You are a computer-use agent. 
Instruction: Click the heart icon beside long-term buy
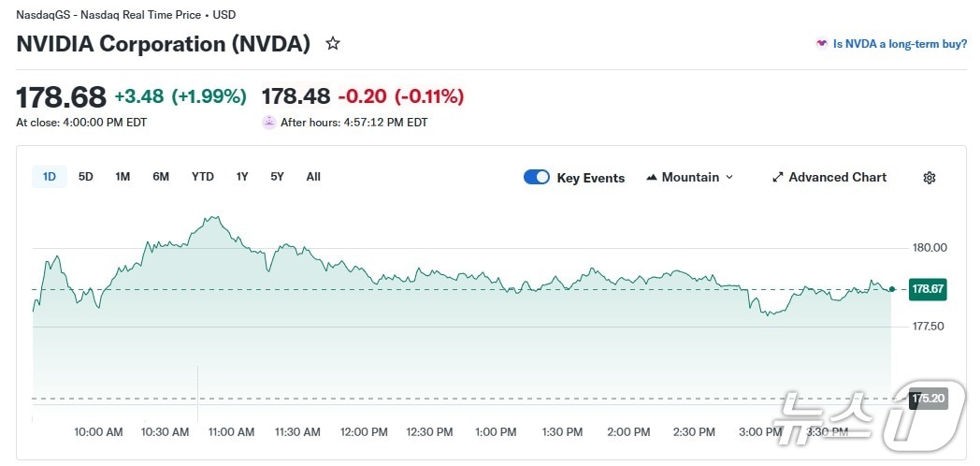coord(821,44)
